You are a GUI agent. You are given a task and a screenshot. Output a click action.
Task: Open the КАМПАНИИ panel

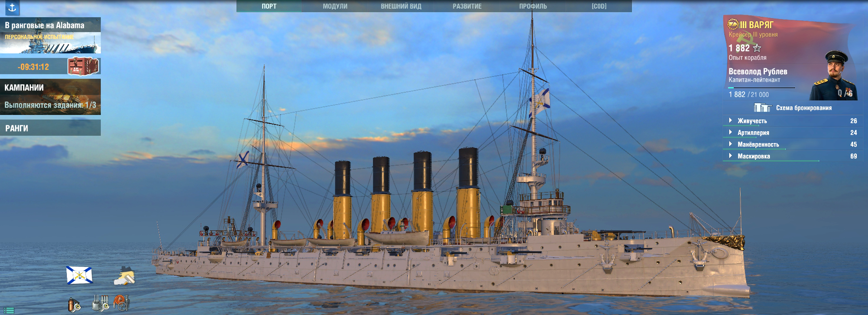(50, 96)
